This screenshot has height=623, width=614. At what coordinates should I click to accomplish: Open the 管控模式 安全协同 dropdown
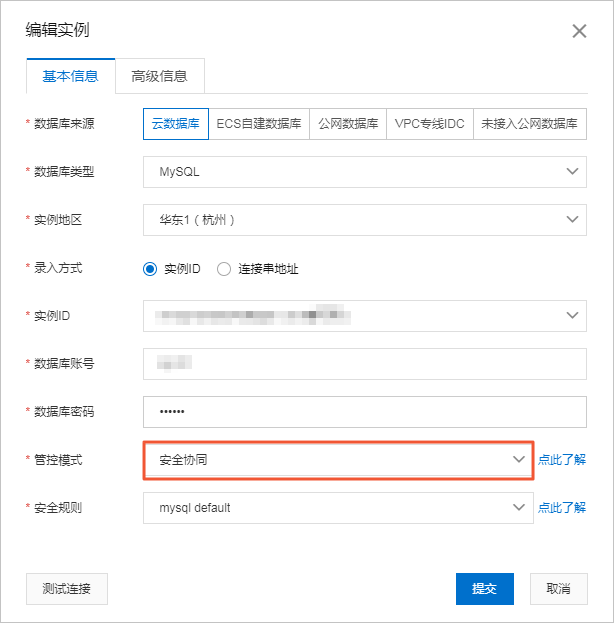coord(338,460)
